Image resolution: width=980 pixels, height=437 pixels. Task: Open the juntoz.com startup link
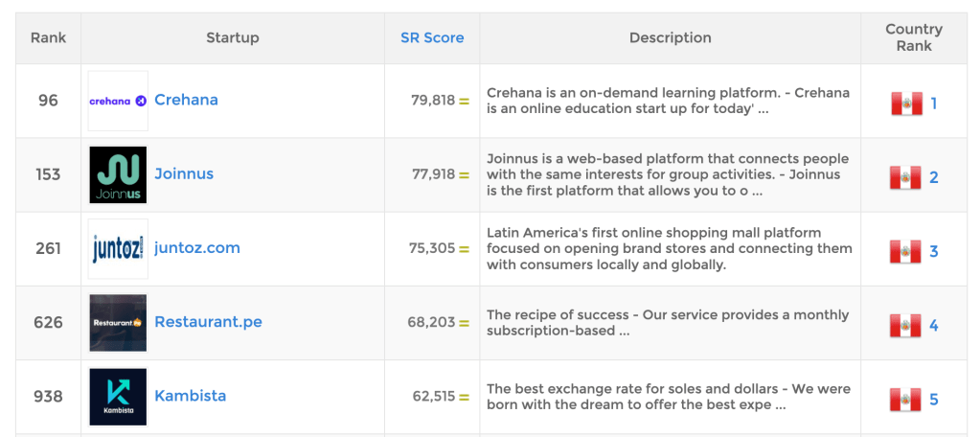tap(197, 248)
